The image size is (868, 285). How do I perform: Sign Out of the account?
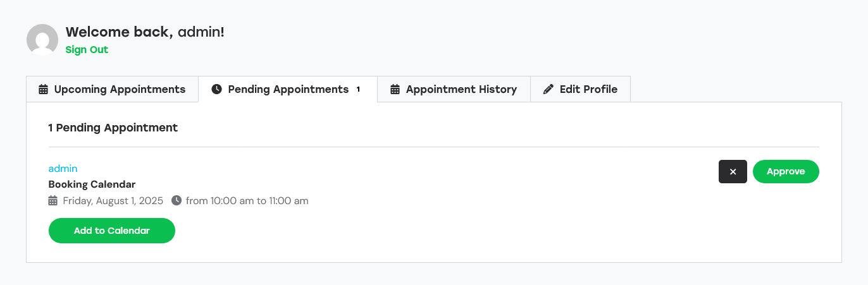87,49
